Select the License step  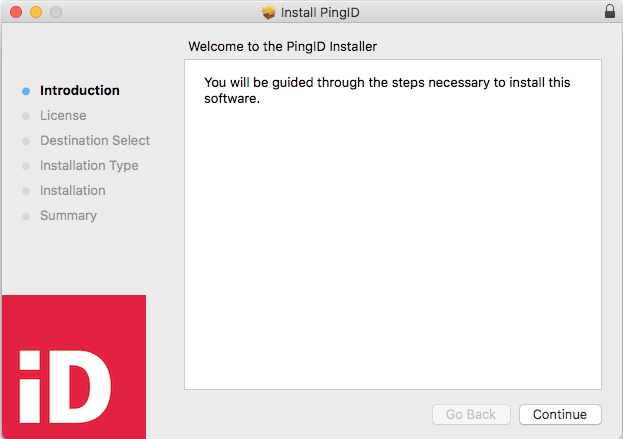click(x=63, y=116)
